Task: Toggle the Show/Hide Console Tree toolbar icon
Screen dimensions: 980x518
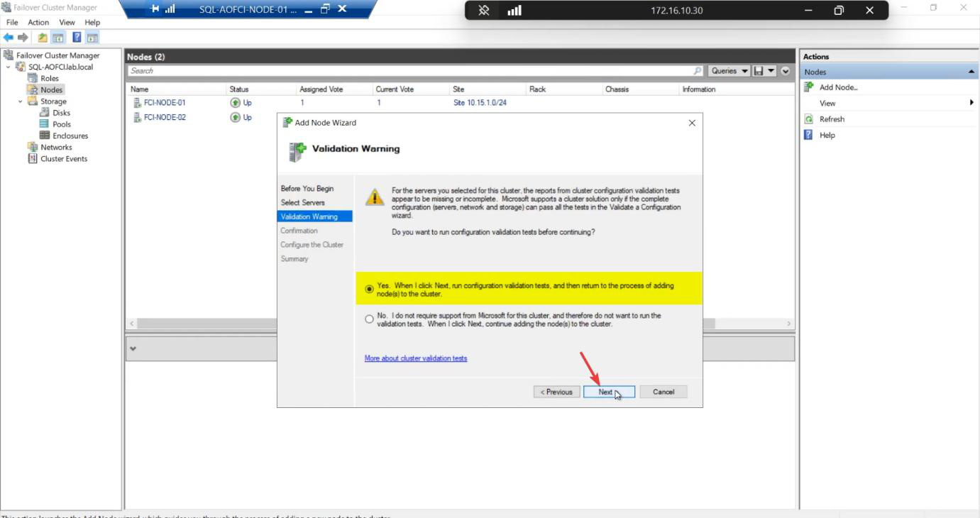Action: tap(58, 38)
